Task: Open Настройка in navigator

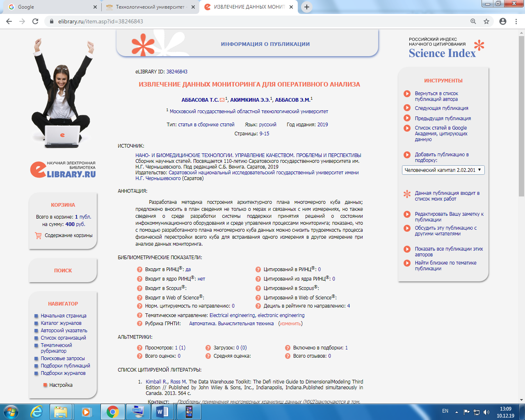Action: (x=61, y=385)
